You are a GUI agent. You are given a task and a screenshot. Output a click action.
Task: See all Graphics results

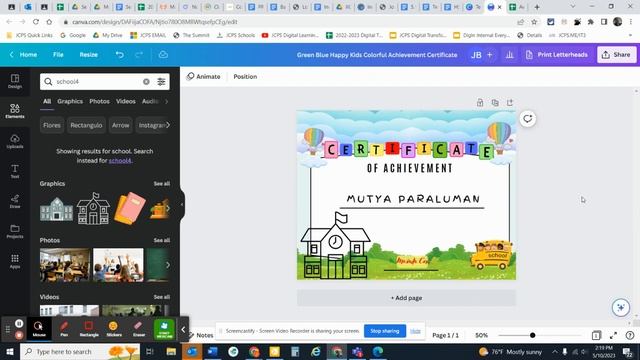click(162, 184)
